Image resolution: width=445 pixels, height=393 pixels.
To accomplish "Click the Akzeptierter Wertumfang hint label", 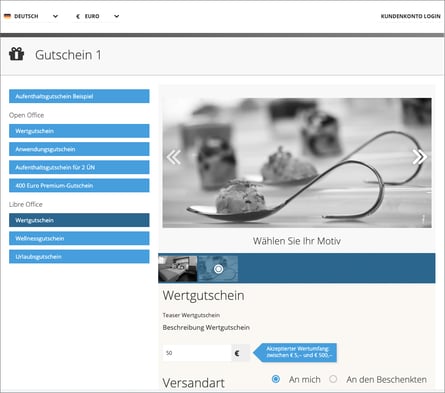I will [295, 352].
